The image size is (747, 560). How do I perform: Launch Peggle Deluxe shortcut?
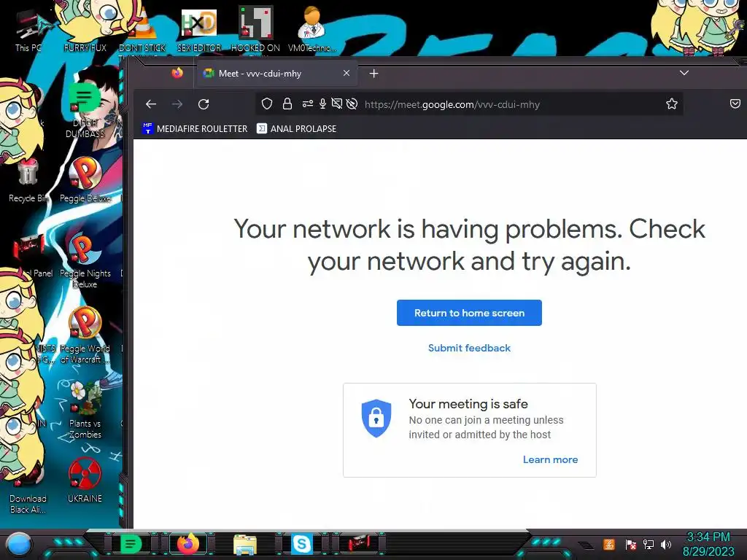[85, 180]
